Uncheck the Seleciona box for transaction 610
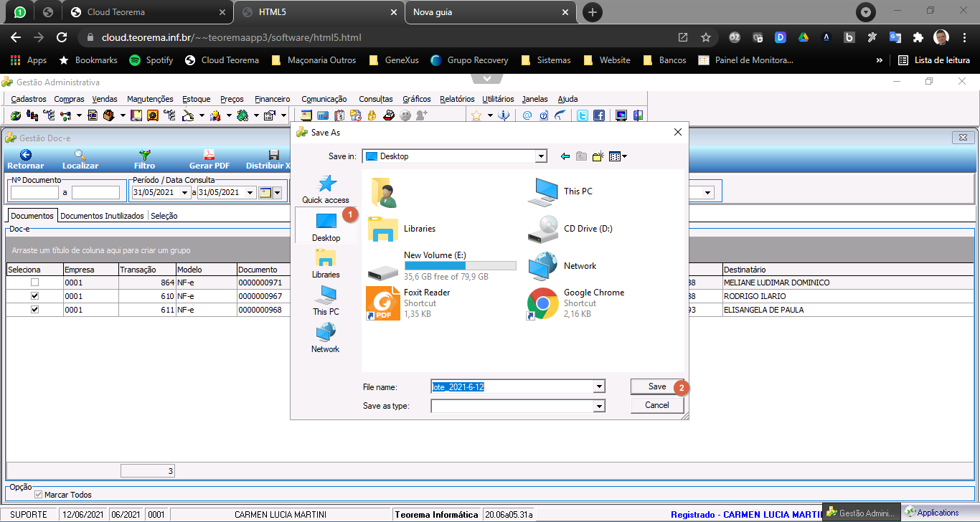This screenshot has height=522, width=980. (x=34, y=296)
